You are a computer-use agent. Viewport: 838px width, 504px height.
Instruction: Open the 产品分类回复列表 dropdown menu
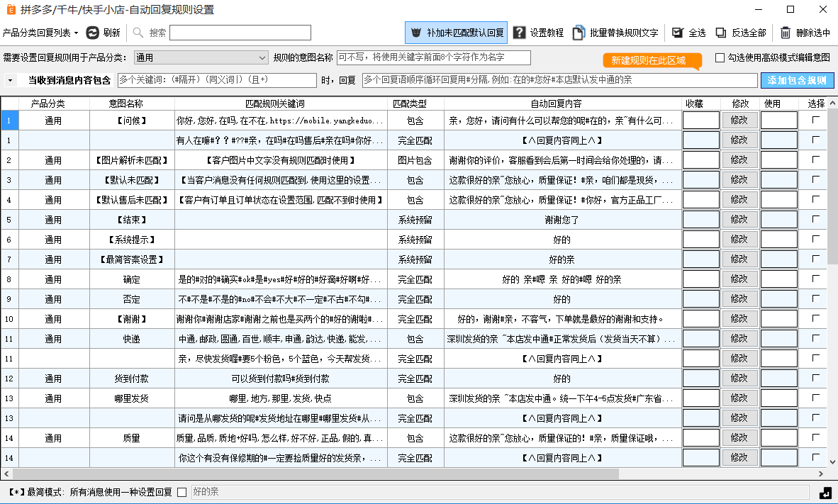coord(40,33)
